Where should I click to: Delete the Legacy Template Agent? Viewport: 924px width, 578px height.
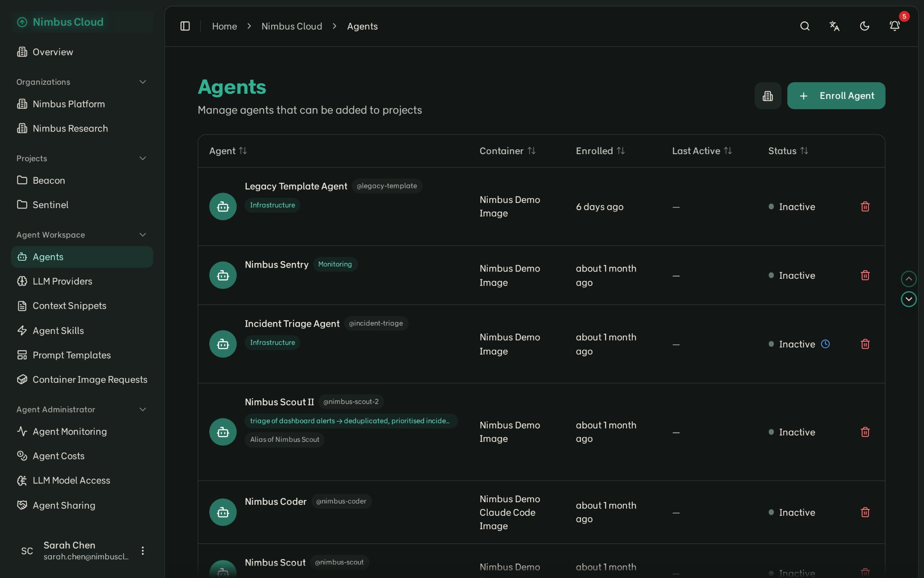click(865, 206)
